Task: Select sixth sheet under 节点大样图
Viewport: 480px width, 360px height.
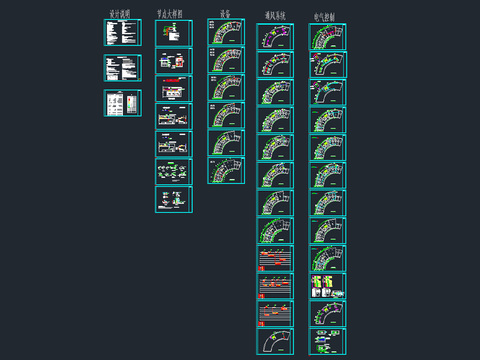Action: pyautogui.click(x=174, y=172)
